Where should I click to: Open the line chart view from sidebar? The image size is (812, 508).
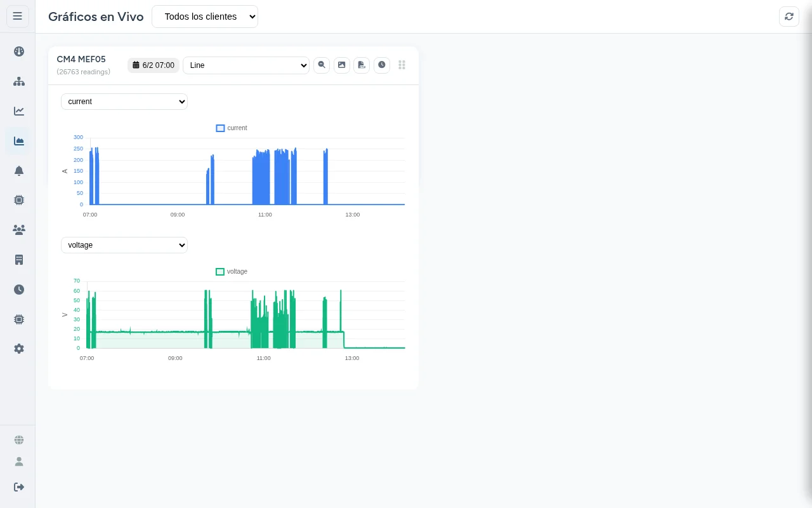click(19, 111)
